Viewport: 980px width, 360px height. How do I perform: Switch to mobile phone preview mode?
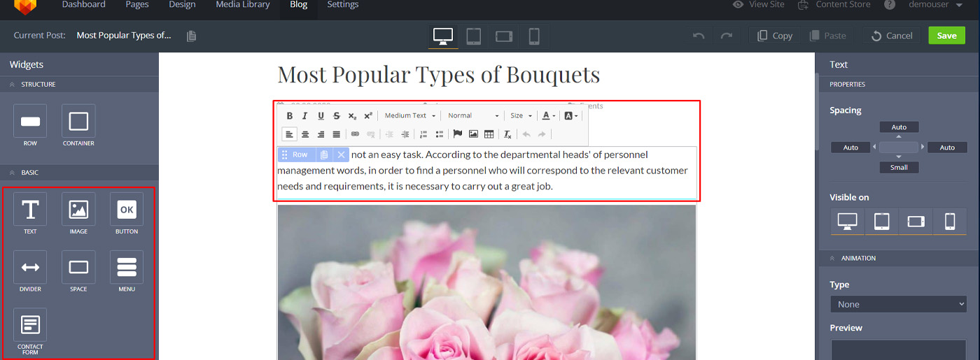pyautogui.click(x=534, y=36)
